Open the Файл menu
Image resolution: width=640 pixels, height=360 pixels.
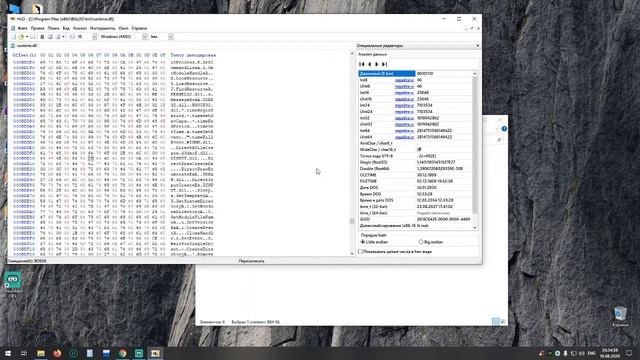click(x=22, y=28)
